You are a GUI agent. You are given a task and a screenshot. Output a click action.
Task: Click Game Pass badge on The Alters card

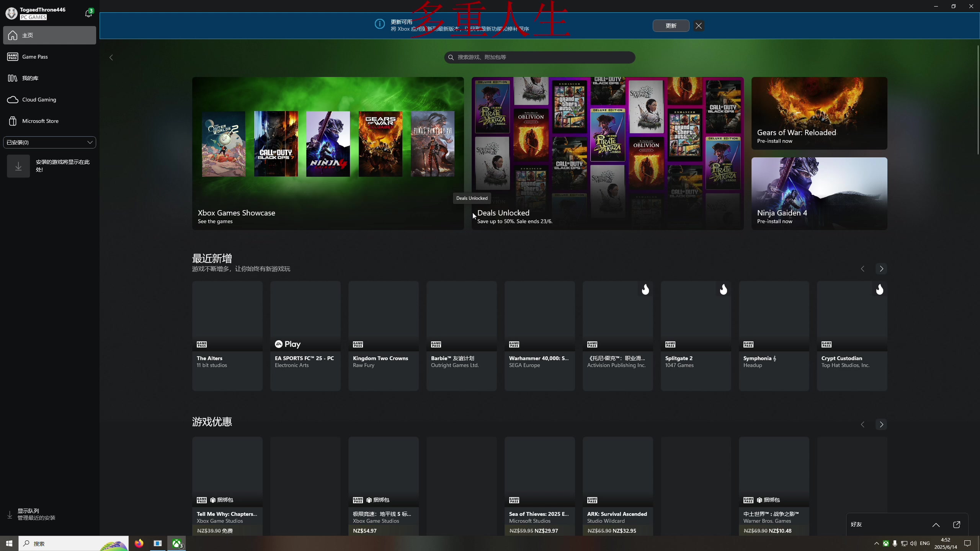click(x=202, y=344)
